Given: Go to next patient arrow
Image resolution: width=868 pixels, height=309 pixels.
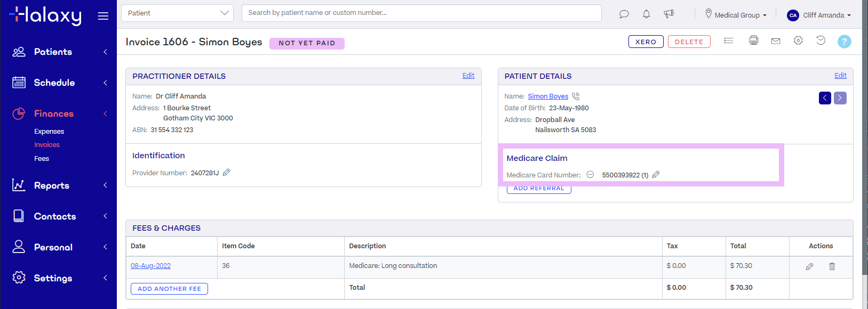Looking at the screenshot, I should 840,98.
